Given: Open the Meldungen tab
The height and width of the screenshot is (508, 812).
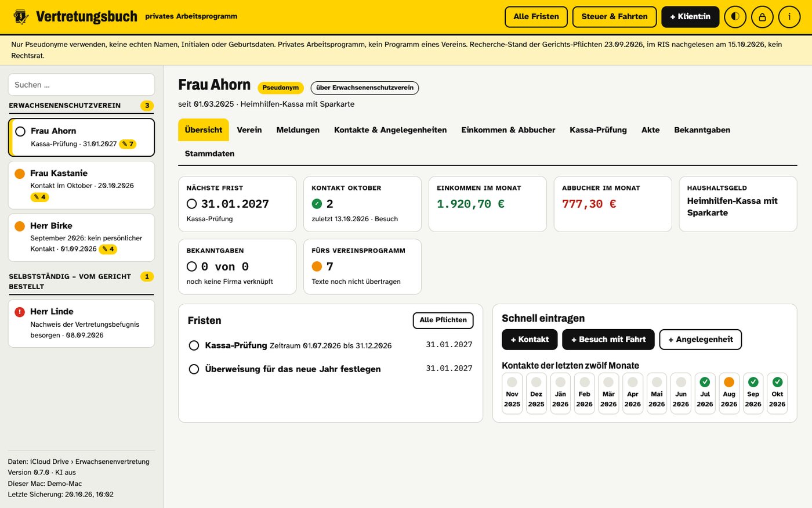Looking at the screenshot, I should (298, 130).
